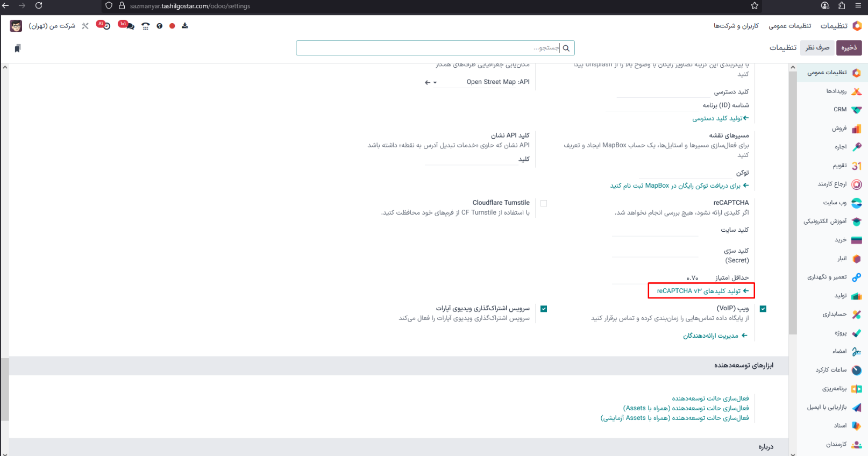This screenshot has width=868, height=456.
Task: Click the VoIP phone icon in navbar
Action: pos(145,26)
